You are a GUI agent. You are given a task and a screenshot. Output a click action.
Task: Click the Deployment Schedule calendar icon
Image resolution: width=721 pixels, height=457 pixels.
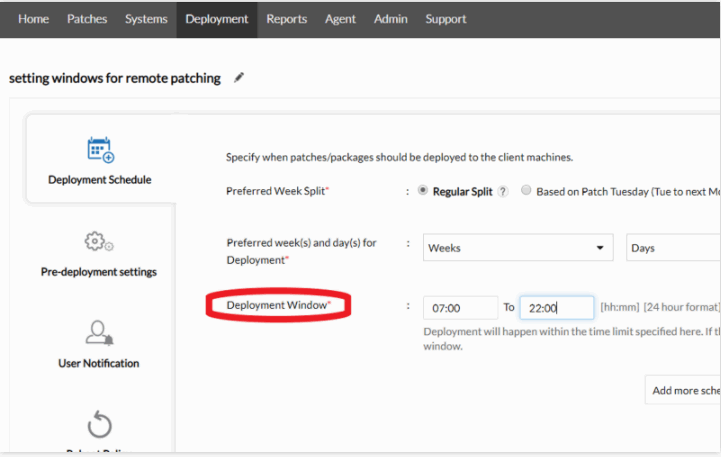(x=100, y=150)
